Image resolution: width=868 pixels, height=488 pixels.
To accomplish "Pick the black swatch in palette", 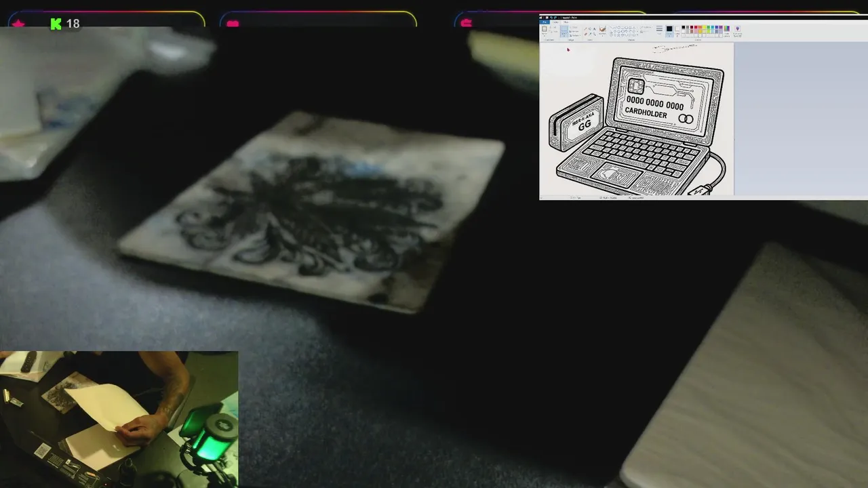I will coord(684,27).
